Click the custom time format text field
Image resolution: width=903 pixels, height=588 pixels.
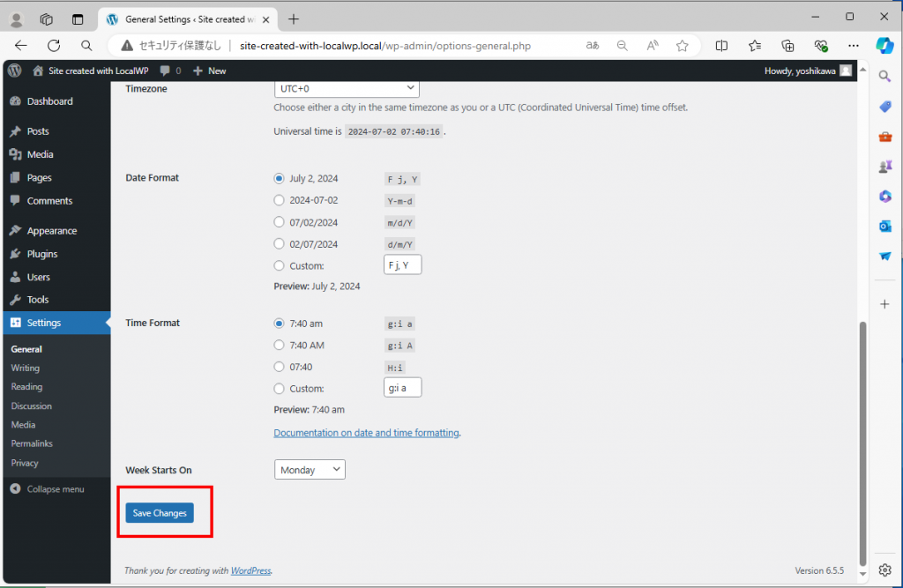[402, 388]
